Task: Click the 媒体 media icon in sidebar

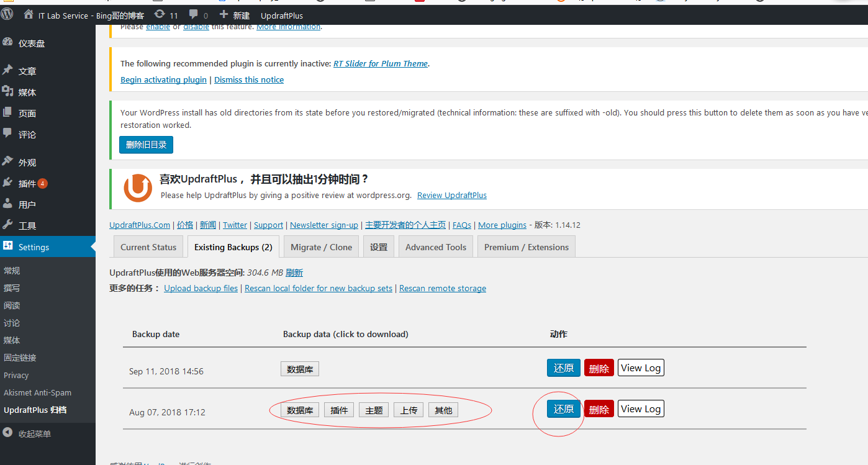Action: [7, 92]
